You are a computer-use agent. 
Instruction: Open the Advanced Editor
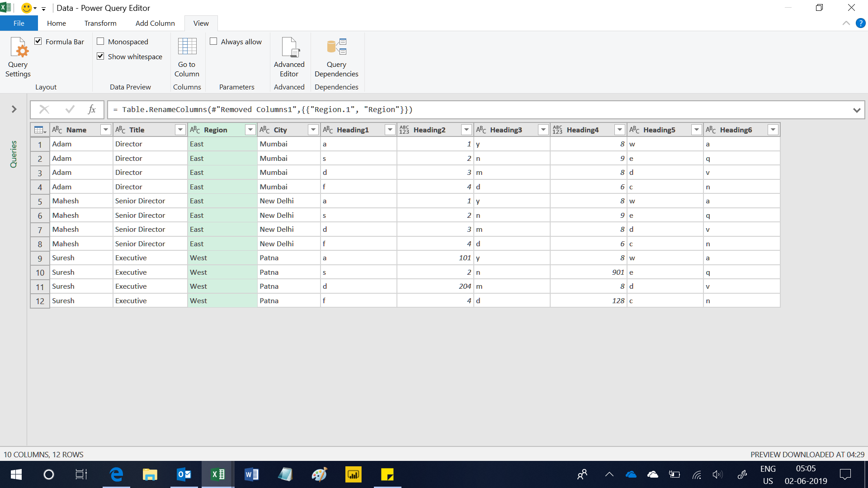pos(289,57)
